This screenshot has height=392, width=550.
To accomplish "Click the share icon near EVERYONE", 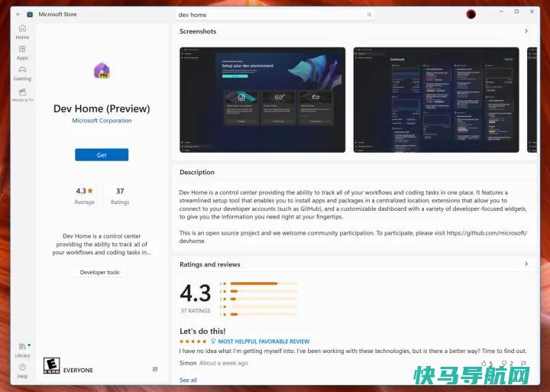I will [155, 369].
